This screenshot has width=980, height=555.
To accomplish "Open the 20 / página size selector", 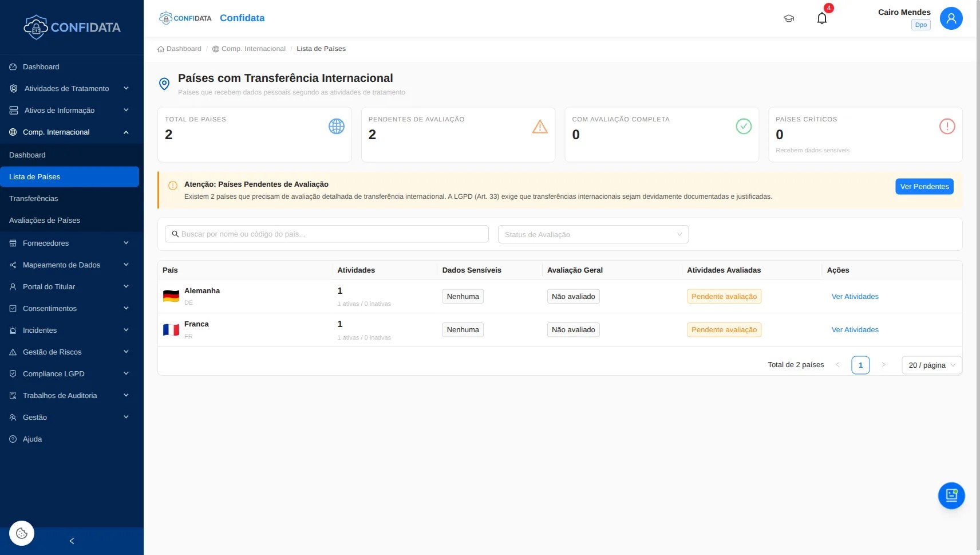I will (x=931, y=365).
